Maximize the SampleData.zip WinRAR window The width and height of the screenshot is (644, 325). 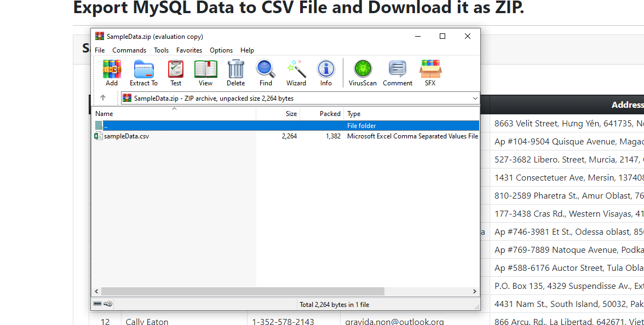point(442,36)
